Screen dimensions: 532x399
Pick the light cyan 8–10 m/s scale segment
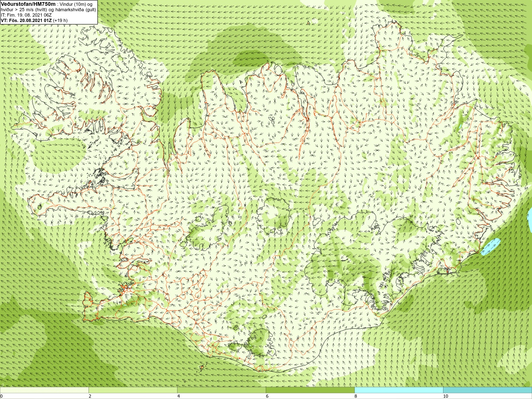pos(399,390)
